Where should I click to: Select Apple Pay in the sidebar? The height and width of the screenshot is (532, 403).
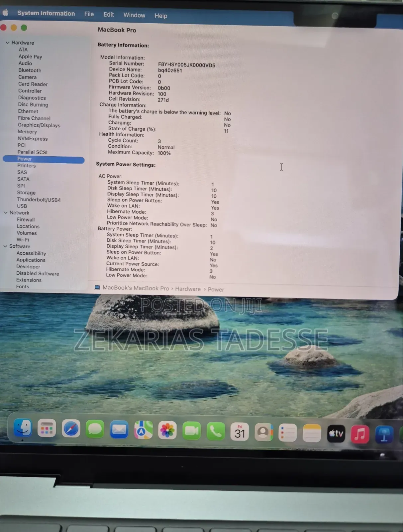pos(30,57)
